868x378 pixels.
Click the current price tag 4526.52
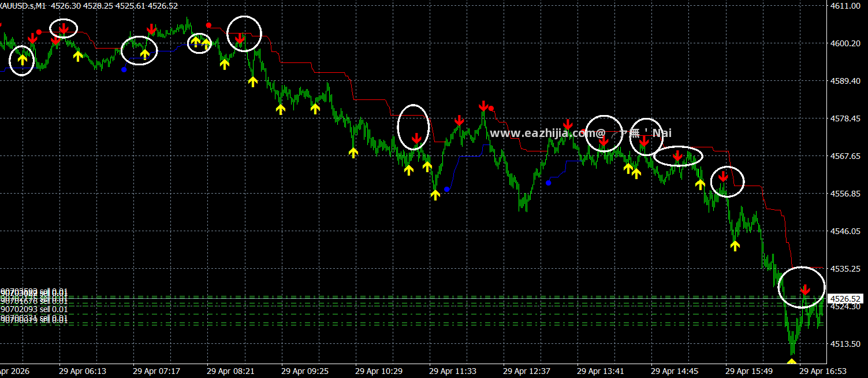[x=845, y=299]
